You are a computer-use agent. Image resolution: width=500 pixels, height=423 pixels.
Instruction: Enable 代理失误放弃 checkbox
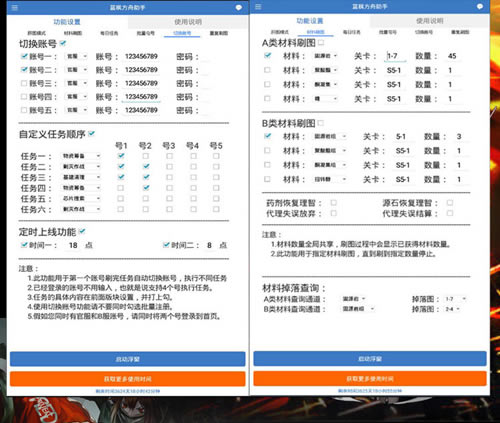[x=333, y=213]
